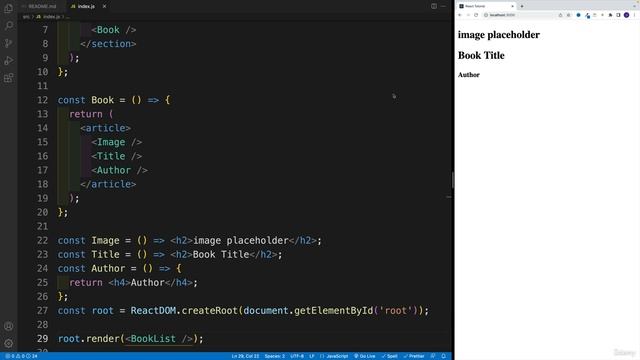Click image placeholder heading in browser
Screen dimensions: 640x360
pos(499,35)
